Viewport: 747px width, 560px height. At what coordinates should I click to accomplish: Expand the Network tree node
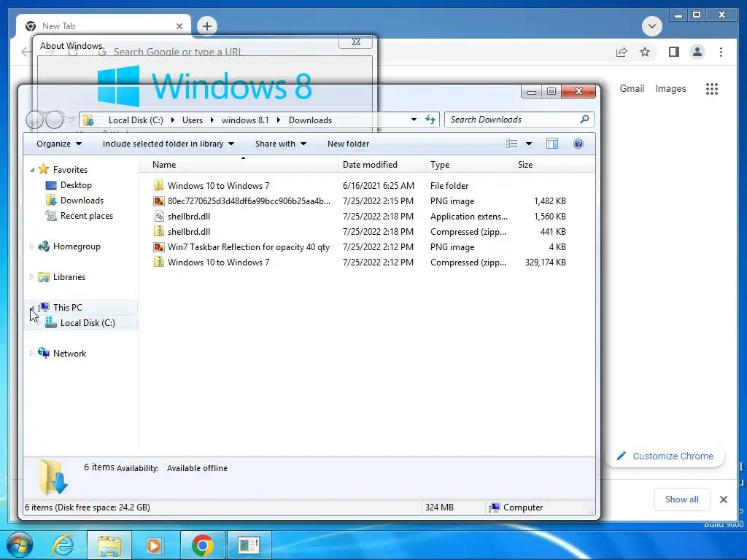(x=31, y=354)
